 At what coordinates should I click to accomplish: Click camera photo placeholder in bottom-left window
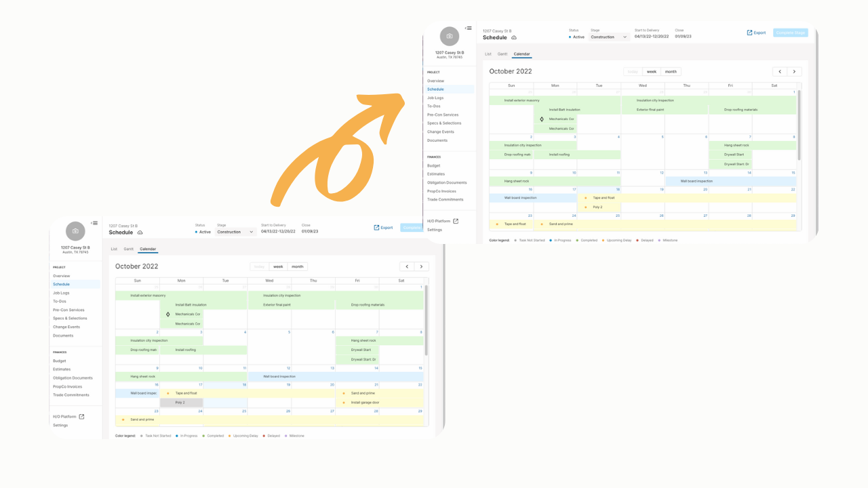pos(75,231)
